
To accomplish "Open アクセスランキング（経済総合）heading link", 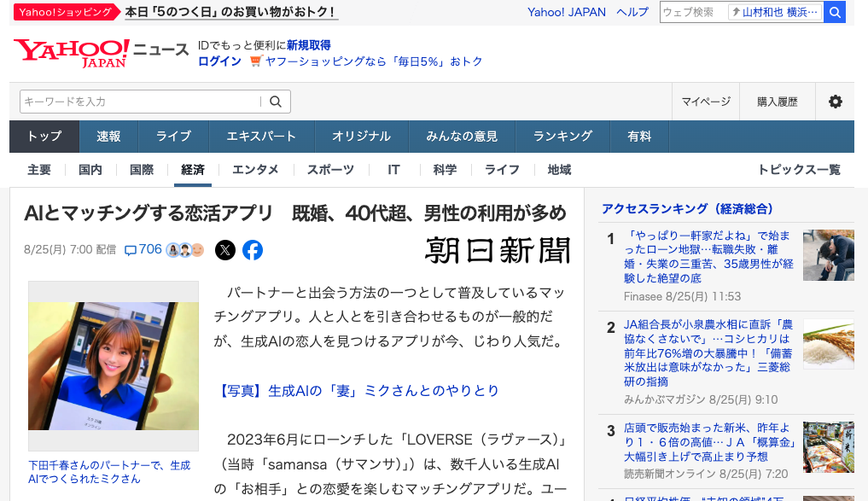I will (688, 209).
